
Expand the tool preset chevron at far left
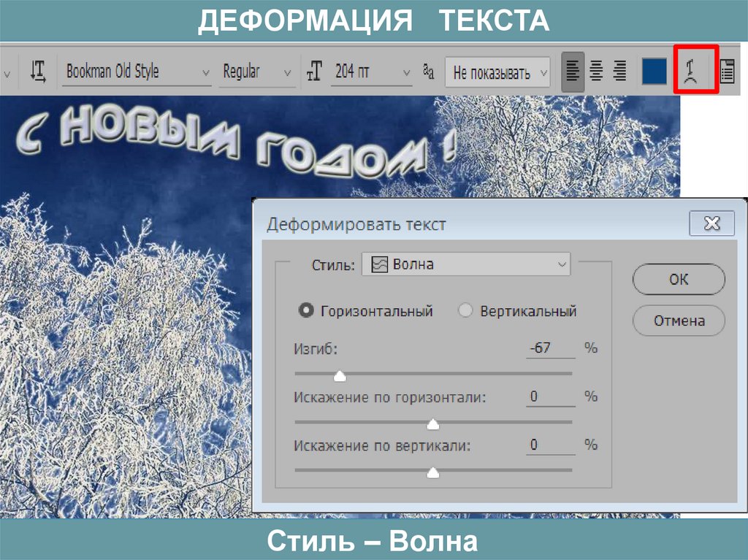pos(7,74)
